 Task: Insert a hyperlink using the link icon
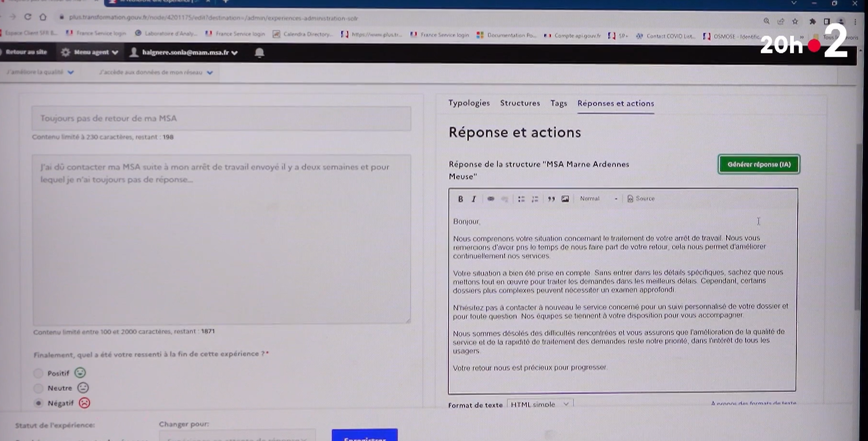(491, 198)
